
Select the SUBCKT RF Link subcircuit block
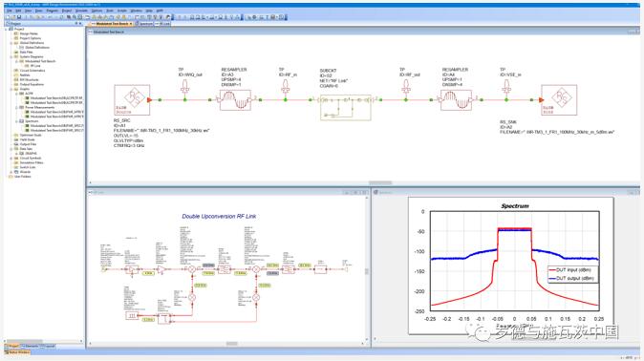[x=346, y=107]
